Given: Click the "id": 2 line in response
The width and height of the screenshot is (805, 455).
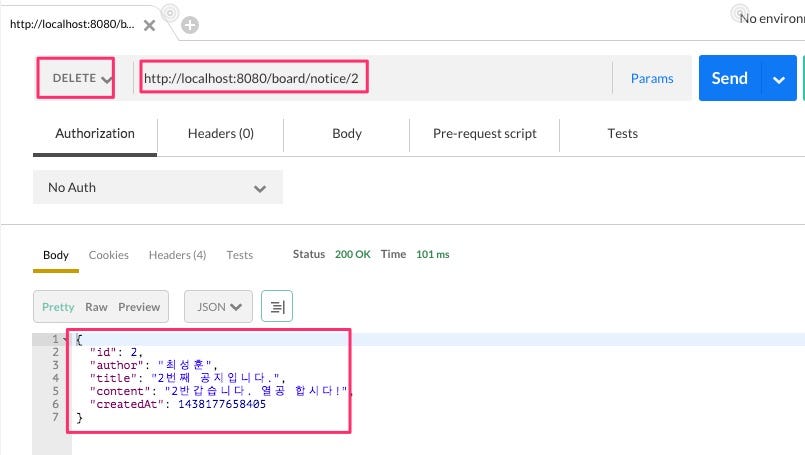Looking at the screenshot, I should 116,352.
